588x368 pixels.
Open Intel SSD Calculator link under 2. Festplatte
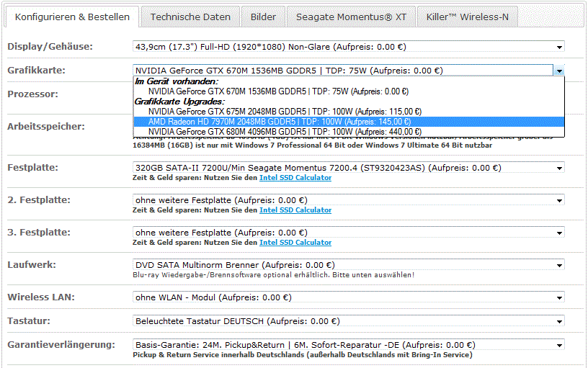click(295, 210)
